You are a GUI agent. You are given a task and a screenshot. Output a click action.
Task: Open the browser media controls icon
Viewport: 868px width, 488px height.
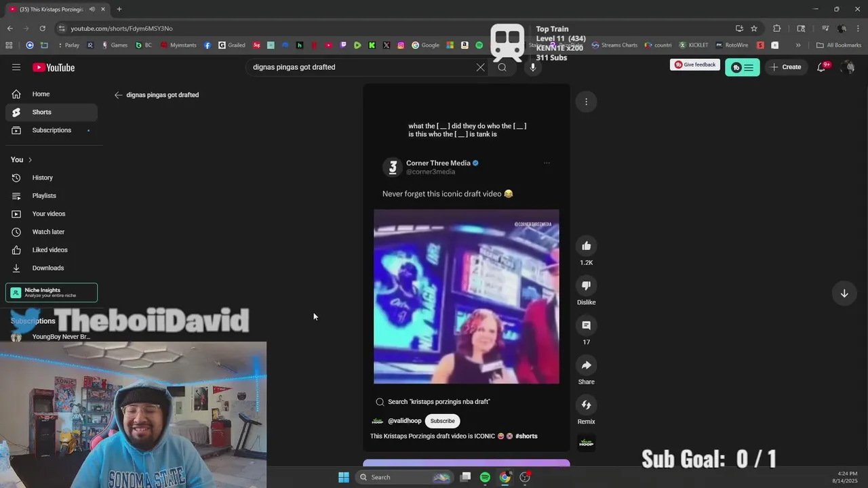[x=825, y=28]
